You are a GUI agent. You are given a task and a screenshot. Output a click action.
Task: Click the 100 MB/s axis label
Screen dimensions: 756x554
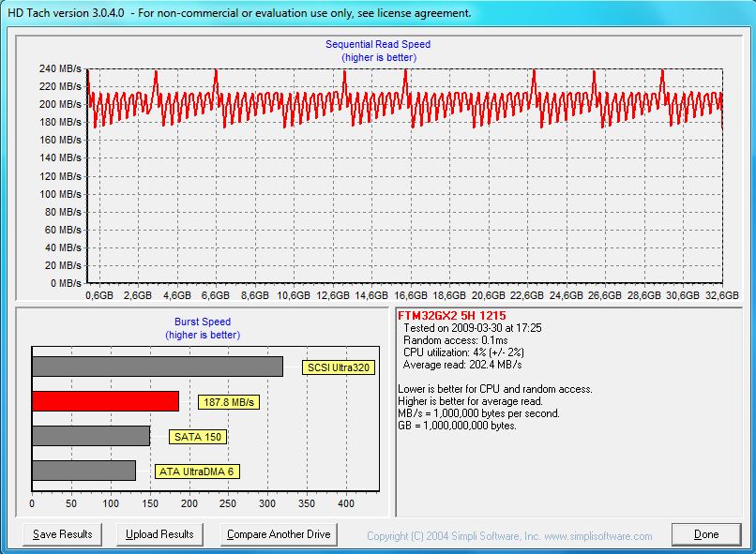[x=60, y=194]
